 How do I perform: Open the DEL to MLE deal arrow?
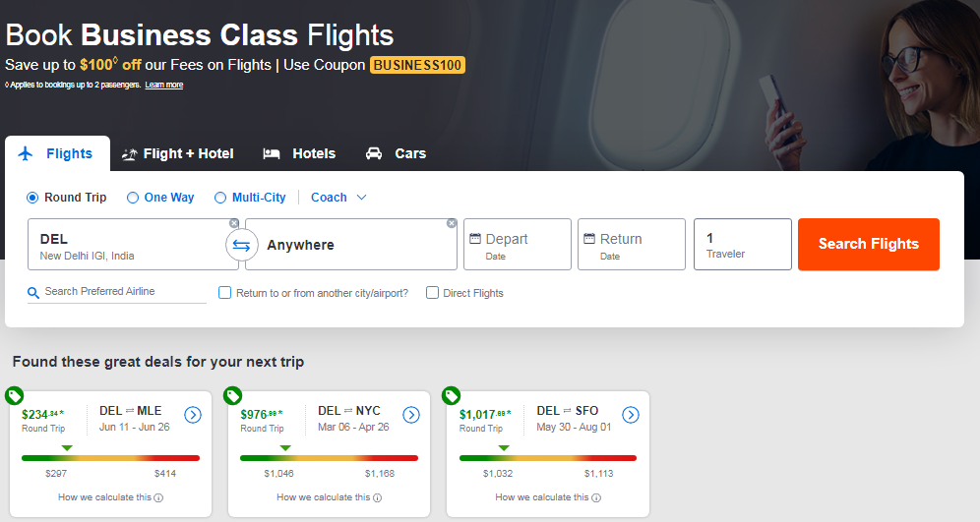[193, 415]
